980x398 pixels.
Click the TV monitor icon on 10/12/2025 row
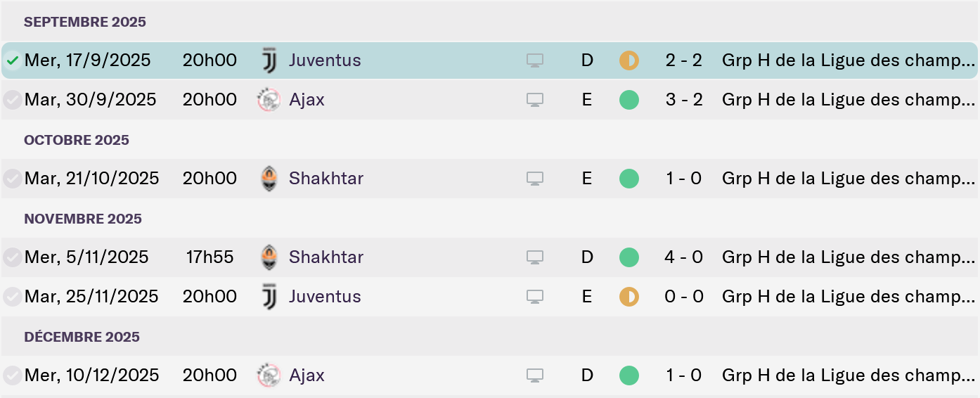(x=535, y=375)
